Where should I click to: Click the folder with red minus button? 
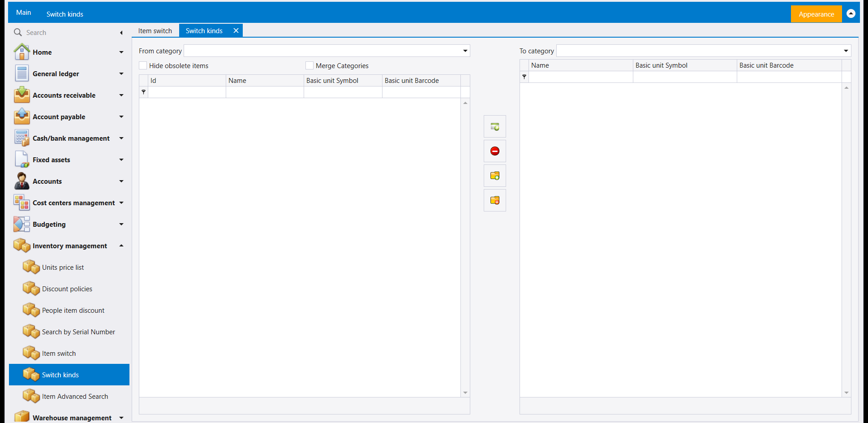495,201
